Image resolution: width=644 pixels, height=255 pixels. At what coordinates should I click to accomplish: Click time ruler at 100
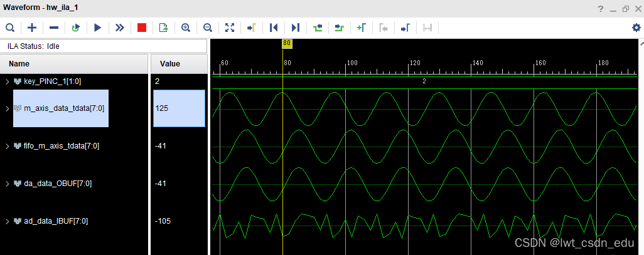(352, 63)
